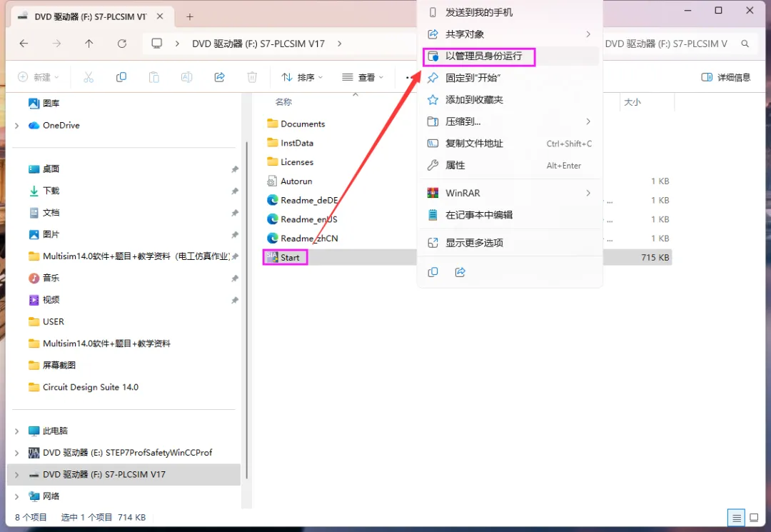Screen dimensions: 771x532
Task: Refresh the current folder view
Action: pos(122,44)
